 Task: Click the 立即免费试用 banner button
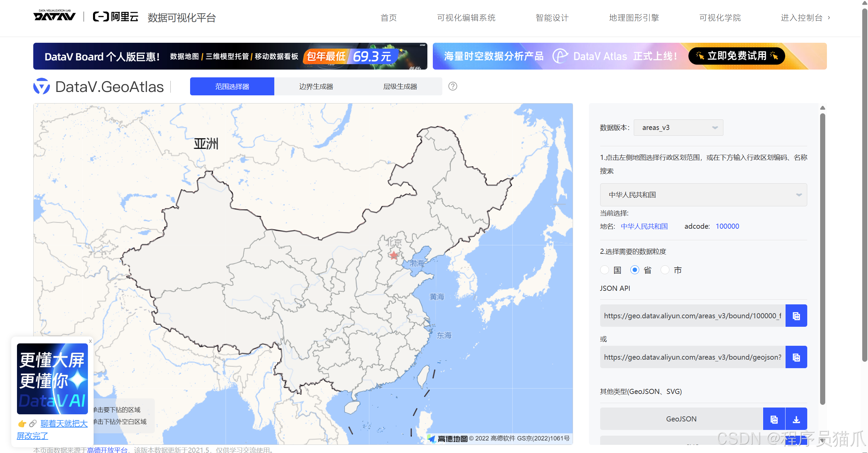point(736,56)
